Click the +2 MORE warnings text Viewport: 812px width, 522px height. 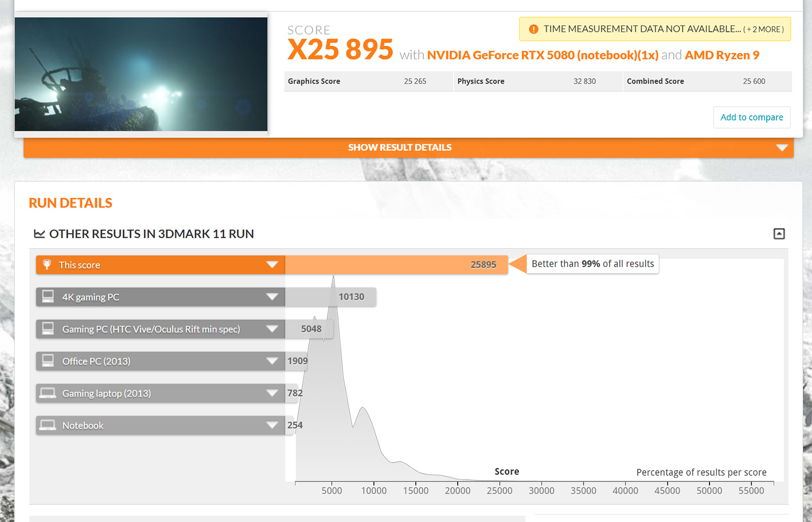(x=763, y=29)
